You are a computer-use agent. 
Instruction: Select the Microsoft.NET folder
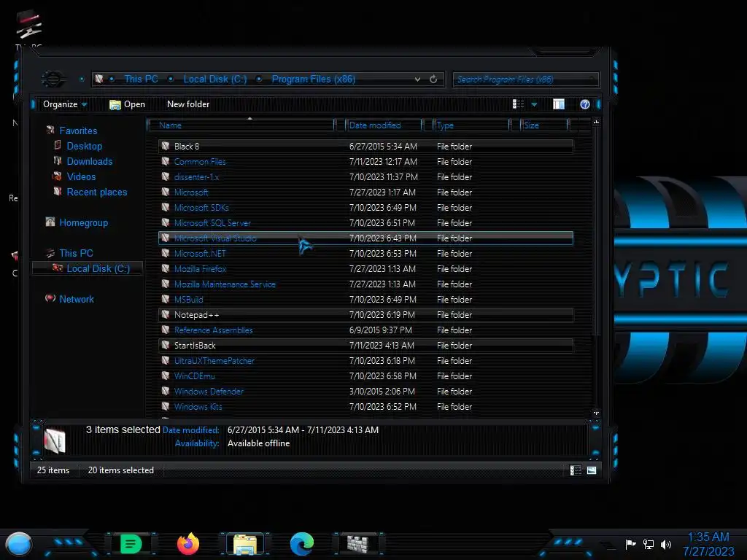(365, 253)
